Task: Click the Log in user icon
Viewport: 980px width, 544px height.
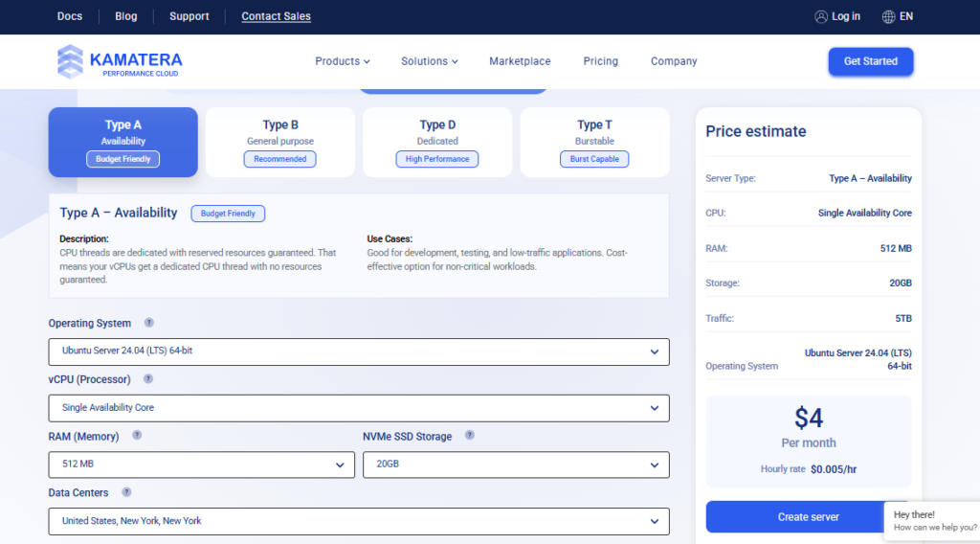Action: (821, 16)
